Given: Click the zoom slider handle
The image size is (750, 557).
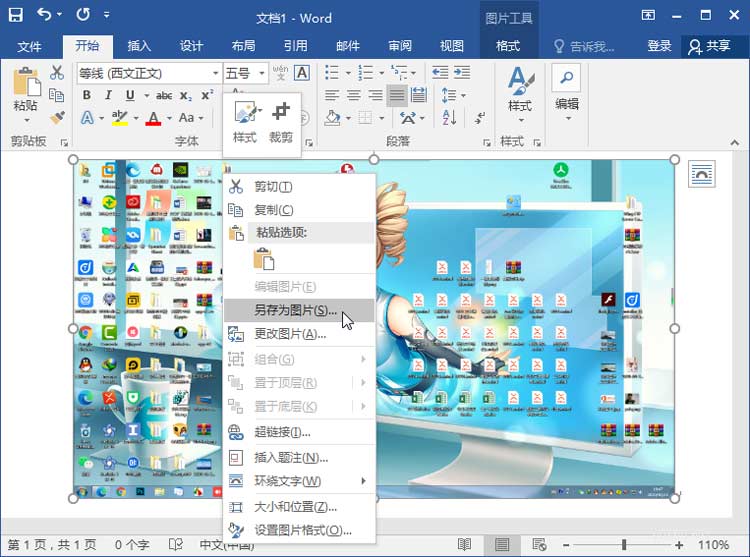Looking at the screenshot, I should pyautogui.click(x=624, y=545).
